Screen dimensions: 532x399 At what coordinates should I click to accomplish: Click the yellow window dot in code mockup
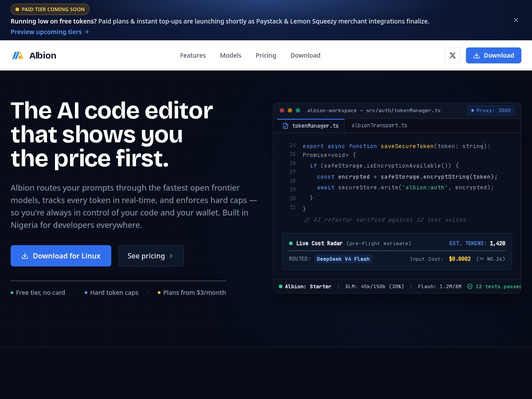tap(290, 110)
